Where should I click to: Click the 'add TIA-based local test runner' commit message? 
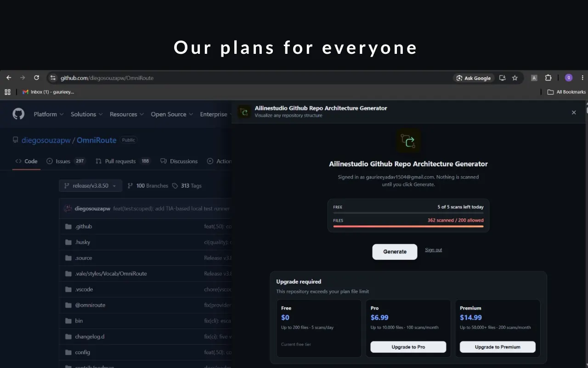click(171, 208)
